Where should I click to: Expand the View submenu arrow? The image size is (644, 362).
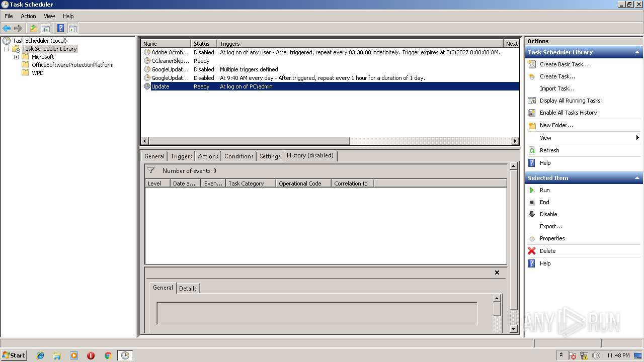coord(637,138)
